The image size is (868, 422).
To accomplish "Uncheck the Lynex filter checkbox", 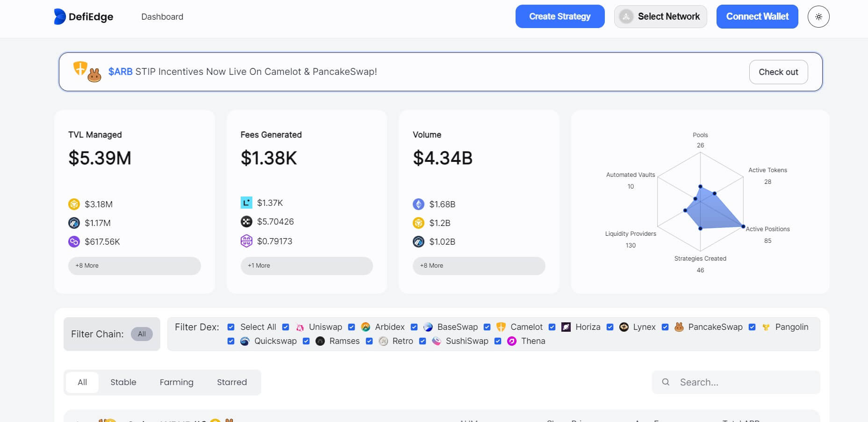I will [x=610, y=327].
